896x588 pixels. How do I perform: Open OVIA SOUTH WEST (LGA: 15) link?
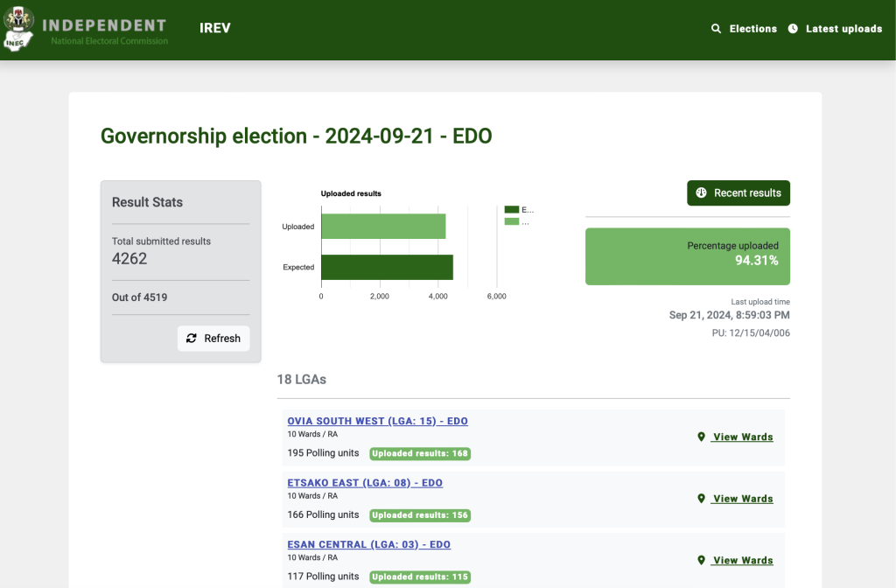tap(377, 421)
